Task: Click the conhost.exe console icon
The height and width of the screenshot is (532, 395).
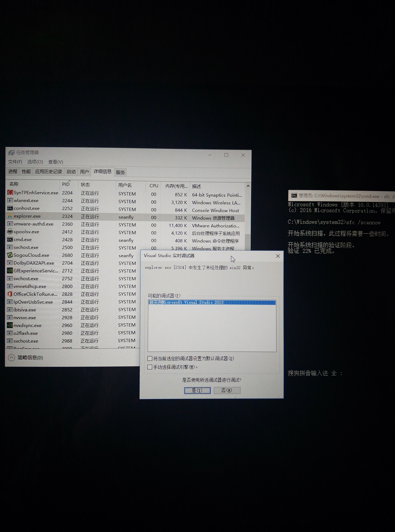Action: click(x=10, y=208)
